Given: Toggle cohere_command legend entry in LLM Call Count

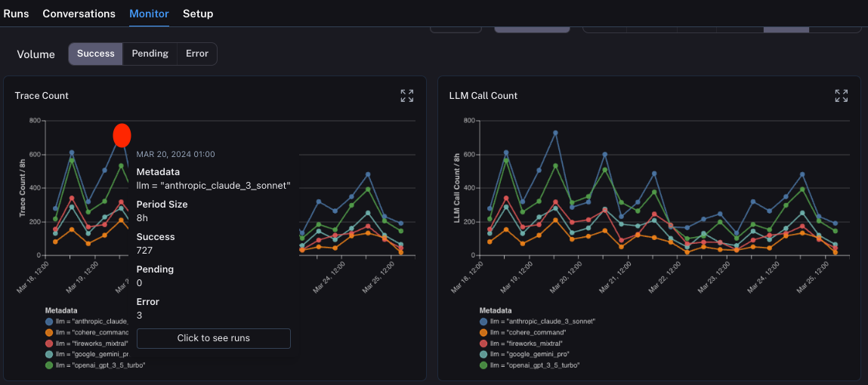Looking at the screenshot, I should pyautogui.click(x=517, y=332).
